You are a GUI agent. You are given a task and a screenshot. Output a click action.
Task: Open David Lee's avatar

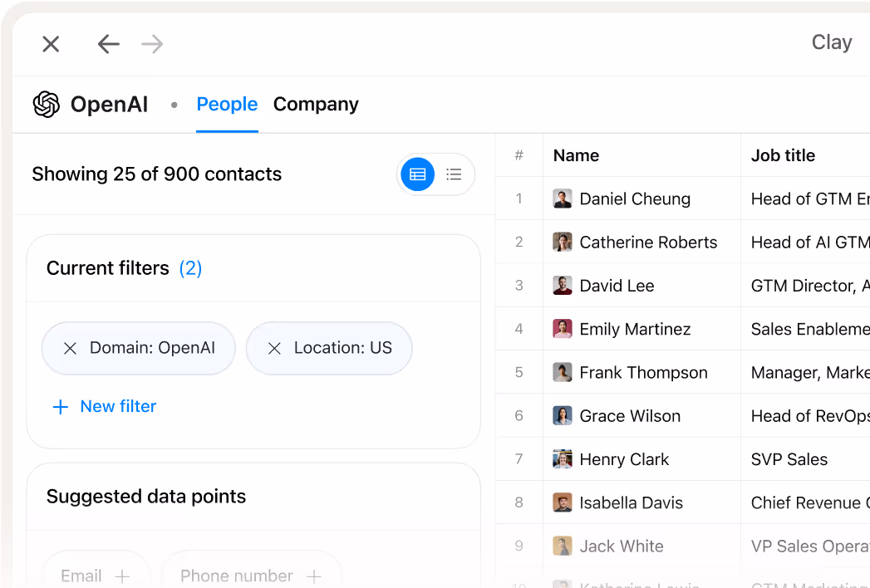562,285
